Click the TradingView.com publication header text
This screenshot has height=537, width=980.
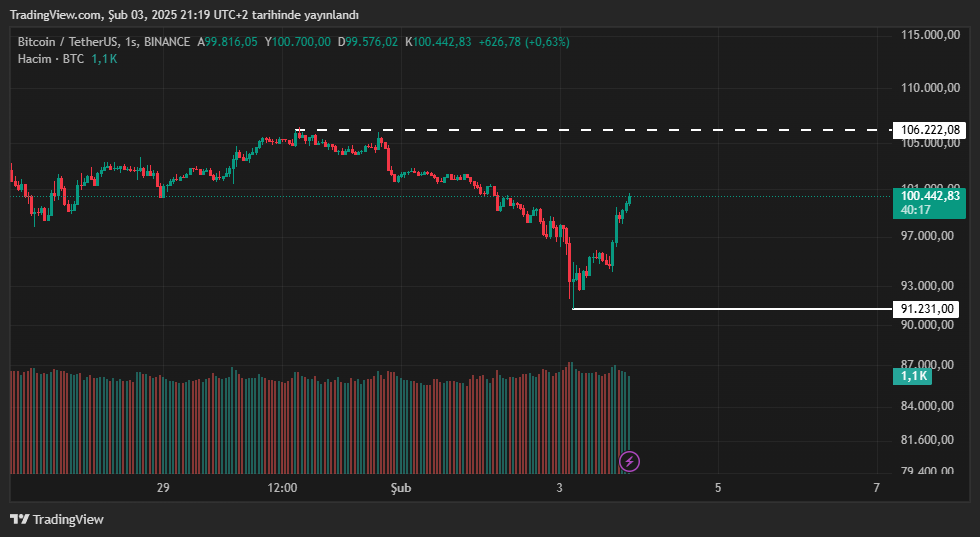coord(184,14)
